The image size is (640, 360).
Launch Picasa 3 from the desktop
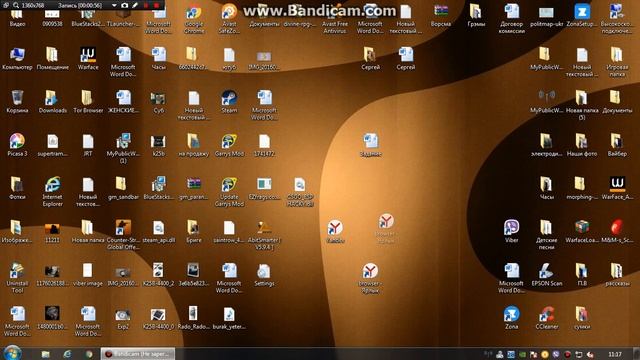coord(17,144)
